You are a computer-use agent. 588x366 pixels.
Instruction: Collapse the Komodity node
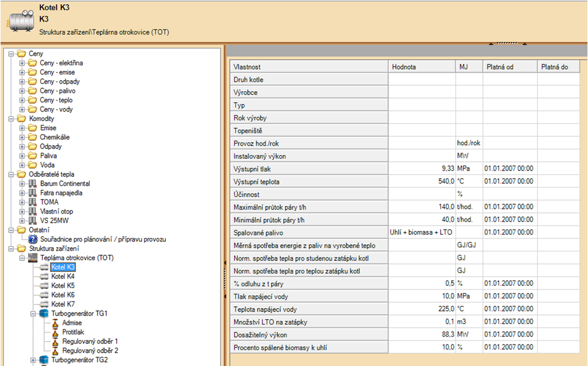pyautogui.click(x=11, y=119)
